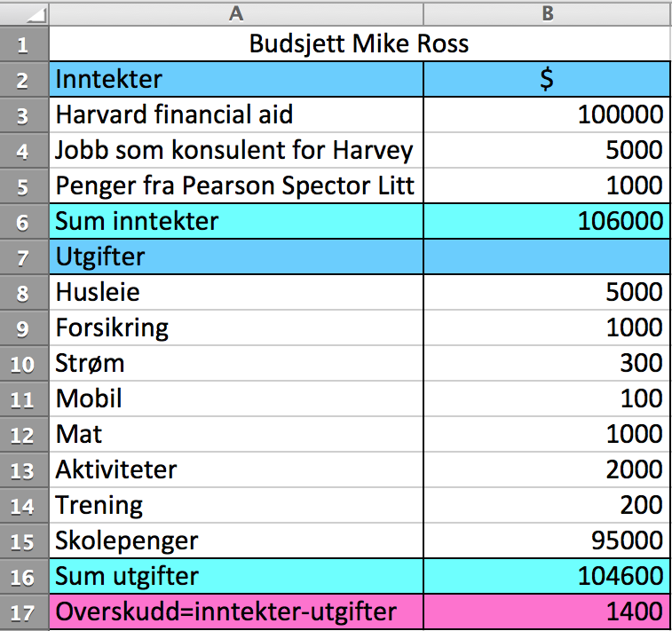Select the 'Sum utgifter' value 104600
This screenshot has height=631, width=672.
click(x=547, y=576)
